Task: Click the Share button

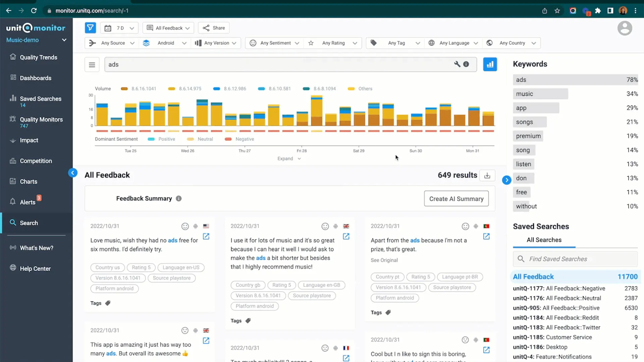Action: click(214, 28)
